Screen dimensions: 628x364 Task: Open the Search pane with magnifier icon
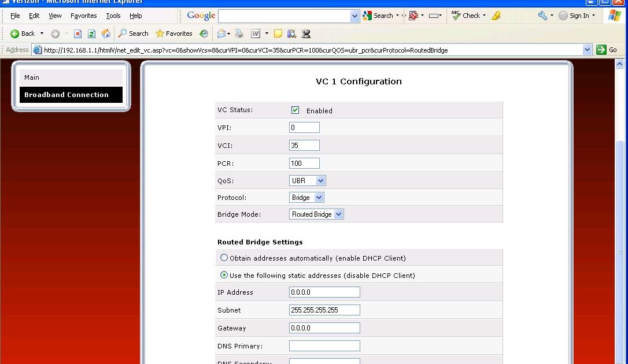(x=123, y=33)
